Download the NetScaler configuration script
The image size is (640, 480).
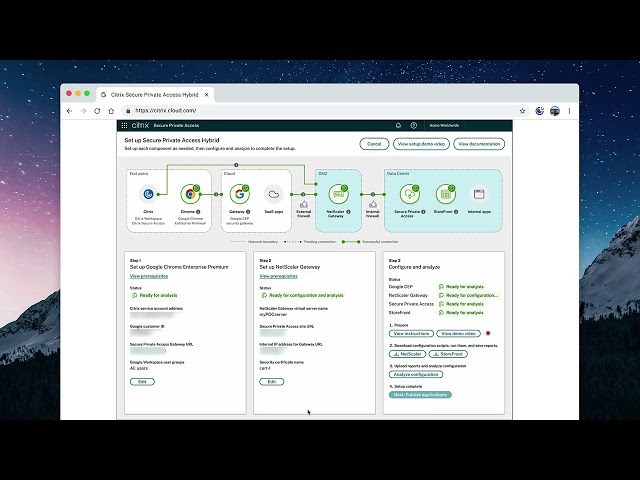pos(407,354)
